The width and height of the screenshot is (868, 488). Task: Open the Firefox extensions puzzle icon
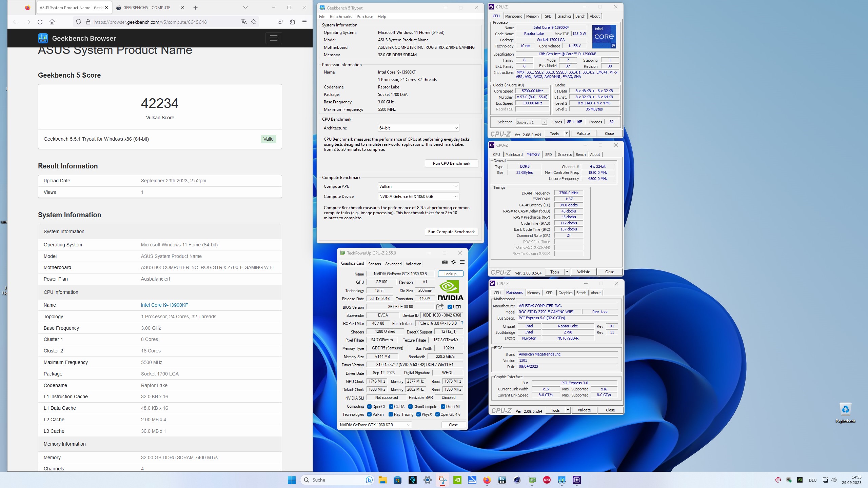[x=292, y=22]
